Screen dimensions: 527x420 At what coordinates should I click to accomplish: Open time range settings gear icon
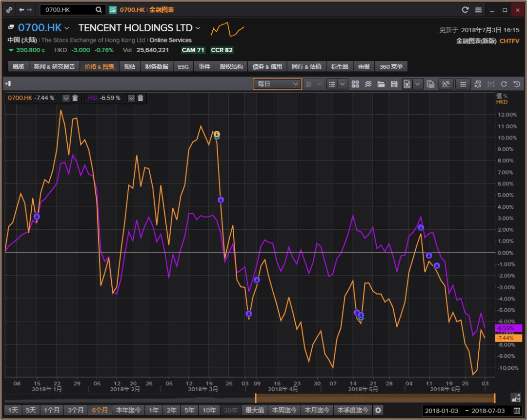point(378,410)
